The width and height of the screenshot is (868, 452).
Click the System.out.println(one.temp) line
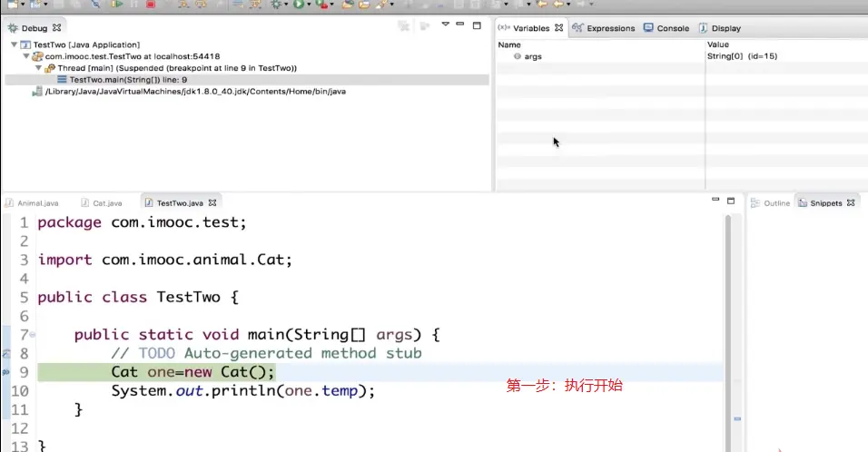coord(243,390)
